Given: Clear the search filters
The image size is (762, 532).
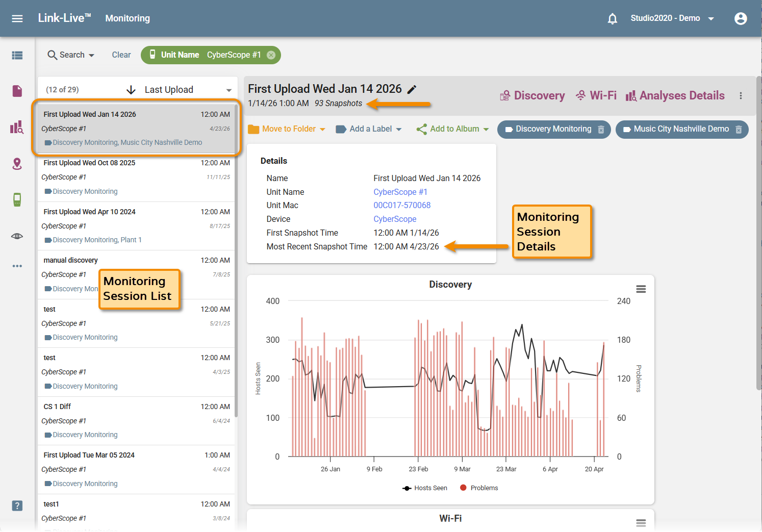Looking at the screenshot, I should click(121, 55).
